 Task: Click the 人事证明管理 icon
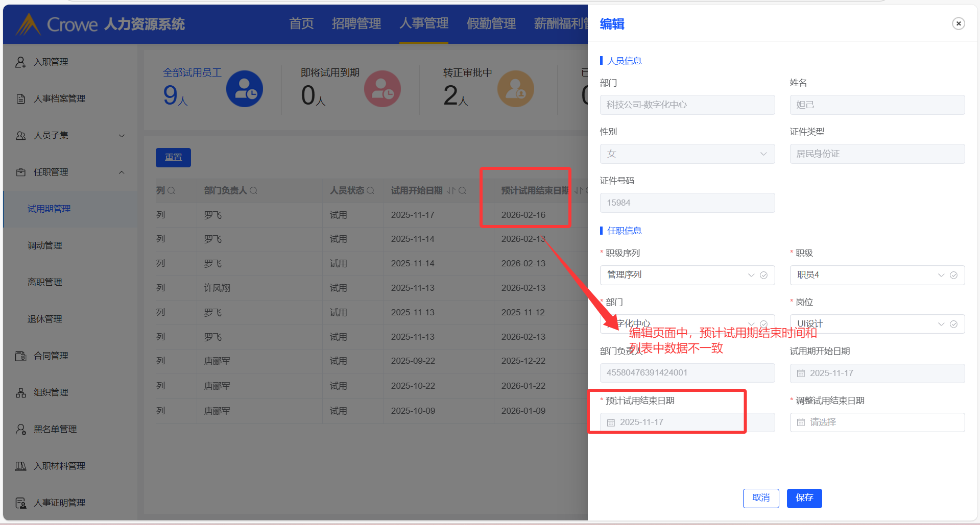point(20,503)
